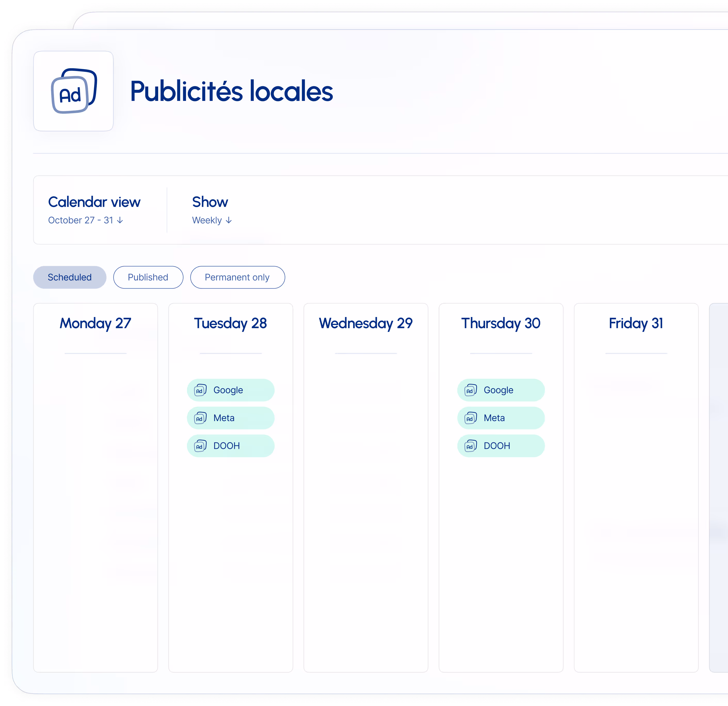
Task: Select the Ad icon on Tuesday's Google pill
Action: coord(200,390)
